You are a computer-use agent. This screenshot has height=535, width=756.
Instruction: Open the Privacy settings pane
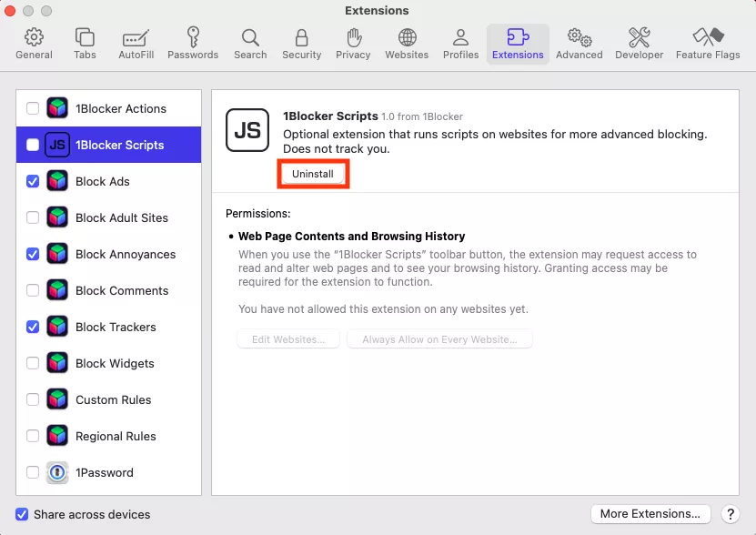(353, 44)
